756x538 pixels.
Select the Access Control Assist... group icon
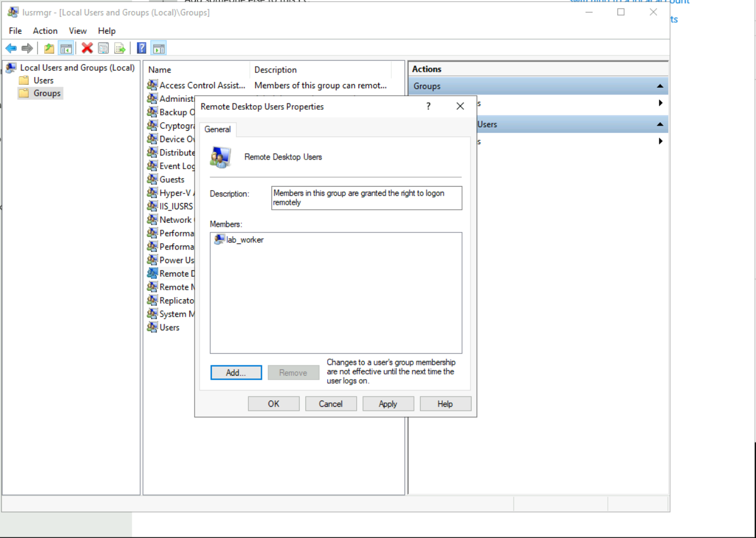pos(152,85)
